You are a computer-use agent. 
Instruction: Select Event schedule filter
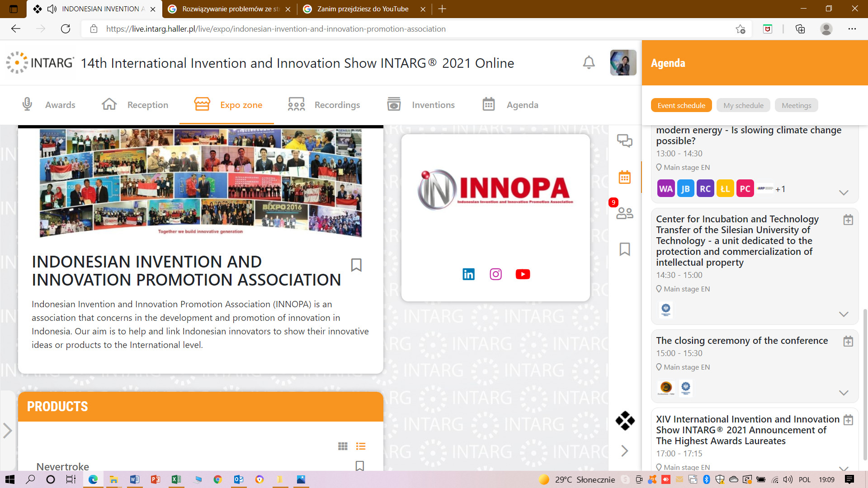pyautogui.click(x=681, y=105)
